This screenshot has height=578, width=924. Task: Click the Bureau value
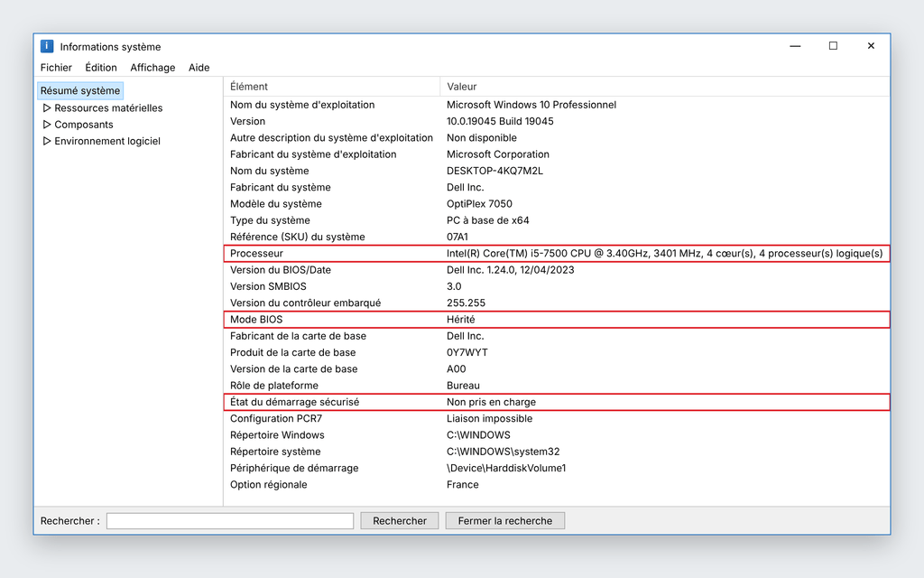(463, 385)
